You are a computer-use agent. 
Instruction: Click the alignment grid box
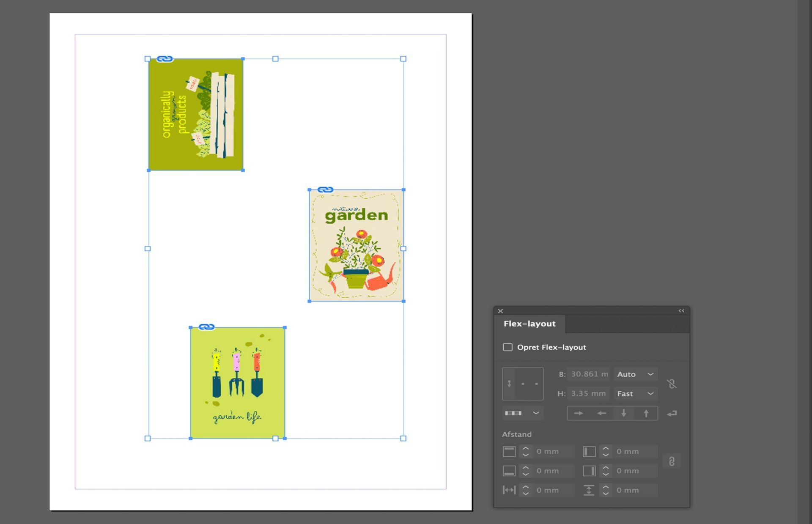(523, 384)
